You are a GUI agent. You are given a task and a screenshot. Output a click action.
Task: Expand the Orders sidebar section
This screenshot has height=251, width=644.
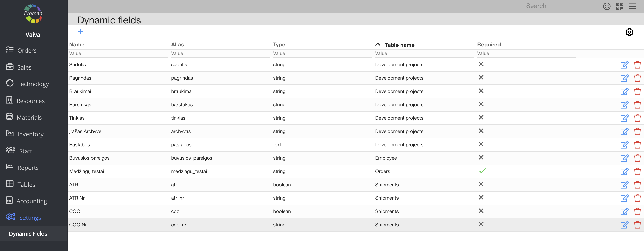click(x=27, y=51)
